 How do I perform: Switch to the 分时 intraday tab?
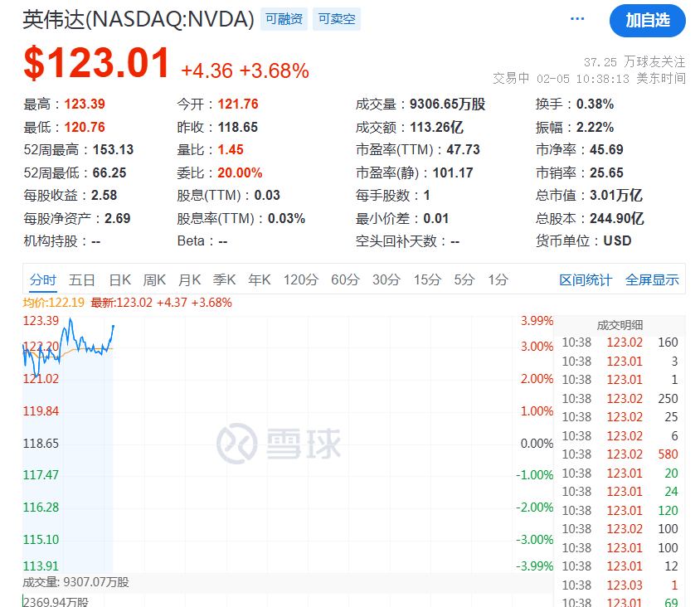point(42,280)
